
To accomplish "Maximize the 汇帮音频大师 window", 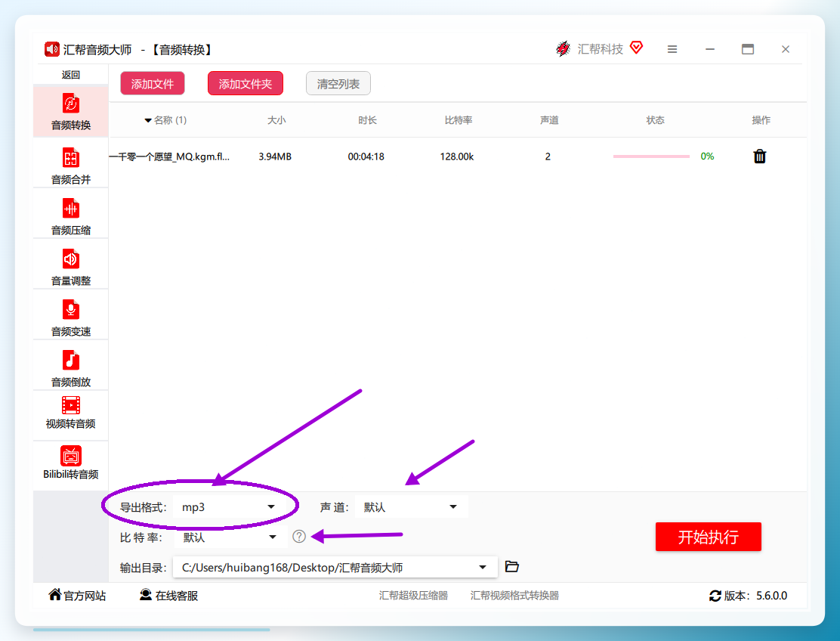I will coord(748,49).
